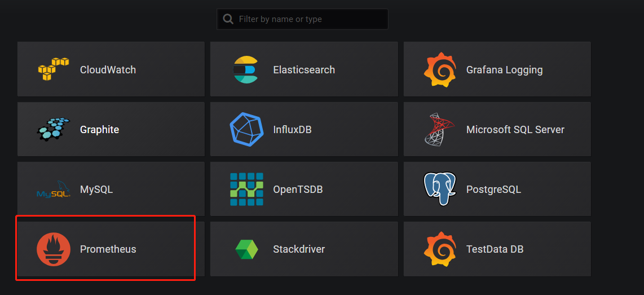Click the TestData DB Grafana icon
The image size is (644, 295).
click(440, 249)
